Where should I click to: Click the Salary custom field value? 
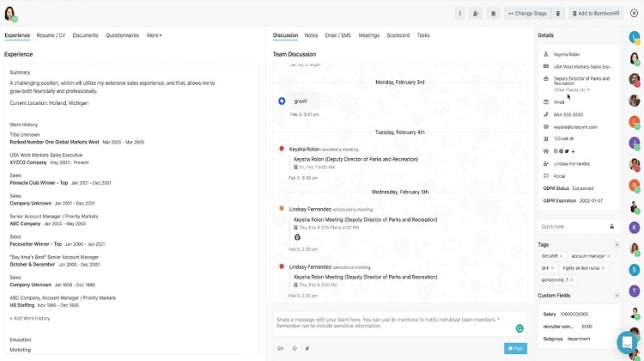[x=574, y=314]
